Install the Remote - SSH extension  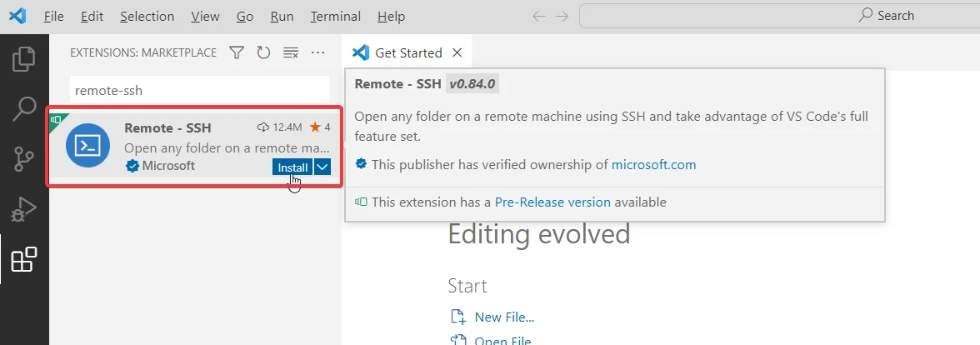tap(292, 167)
